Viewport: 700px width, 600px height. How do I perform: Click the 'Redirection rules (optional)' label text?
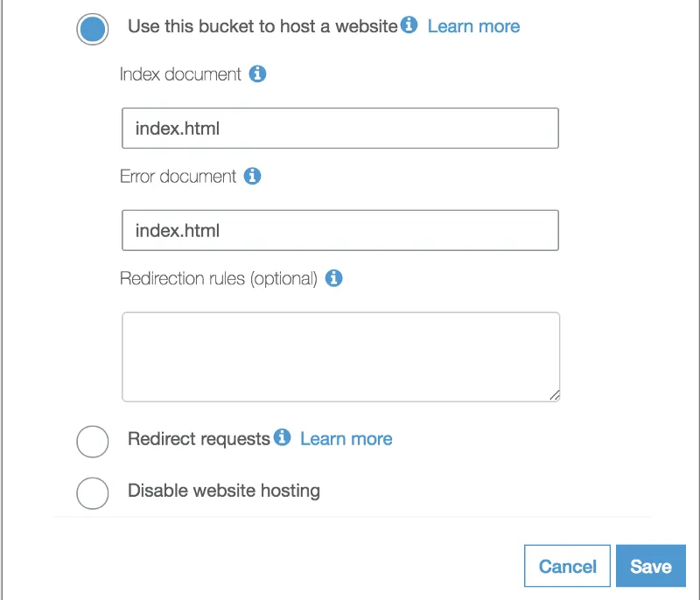pos(218,279)
